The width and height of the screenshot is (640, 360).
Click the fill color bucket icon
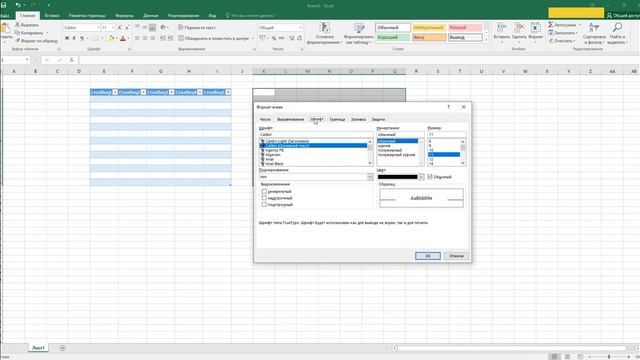(x=111, y=38)
